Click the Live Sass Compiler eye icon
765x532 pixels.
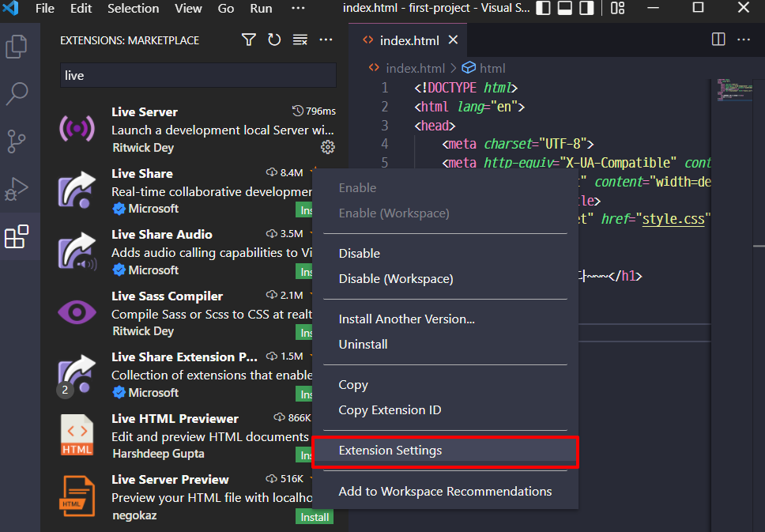[x=77, y=312]
